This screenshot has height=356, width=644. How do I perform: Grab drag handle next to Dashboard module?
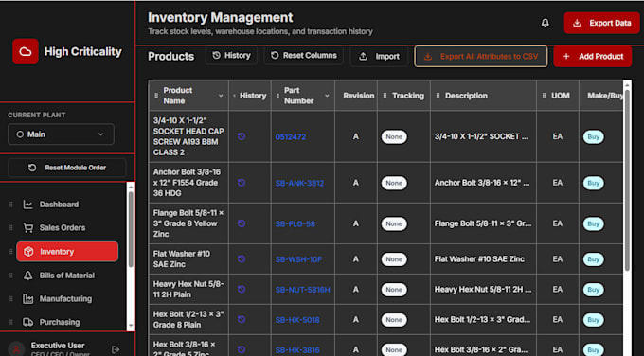point(11,205)
